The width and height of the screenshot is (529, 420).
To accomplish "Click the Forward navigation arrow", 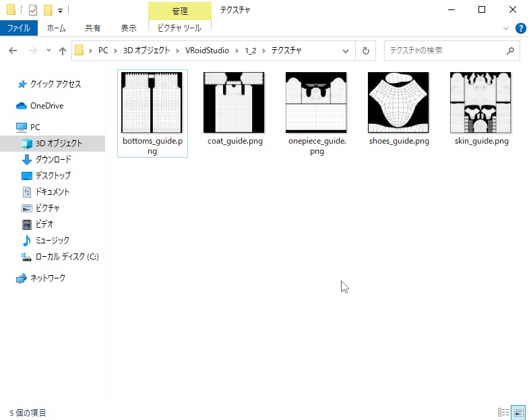I will coord(33,51).
